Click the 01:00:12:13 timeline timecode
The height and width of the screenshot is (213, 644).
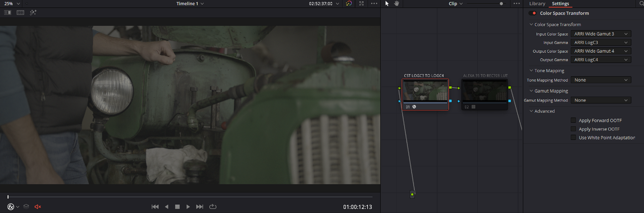tap(358, 206)
